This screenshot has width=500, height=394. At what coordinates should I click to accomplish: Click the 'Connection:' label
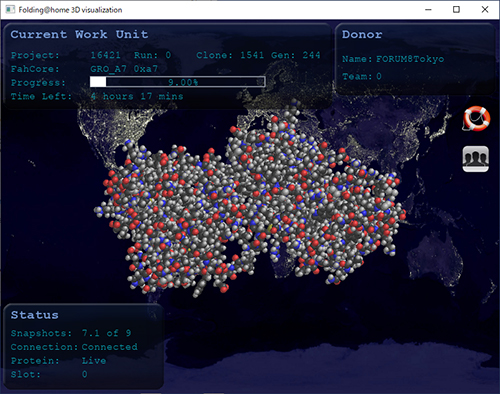(44, 347)
